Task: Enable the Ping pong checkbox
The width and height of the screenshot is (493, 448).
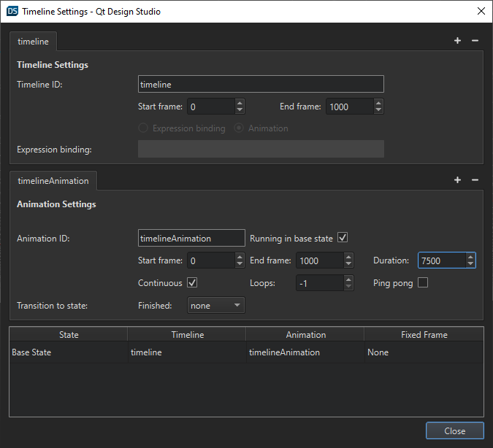Action: [x=422, y=282]
